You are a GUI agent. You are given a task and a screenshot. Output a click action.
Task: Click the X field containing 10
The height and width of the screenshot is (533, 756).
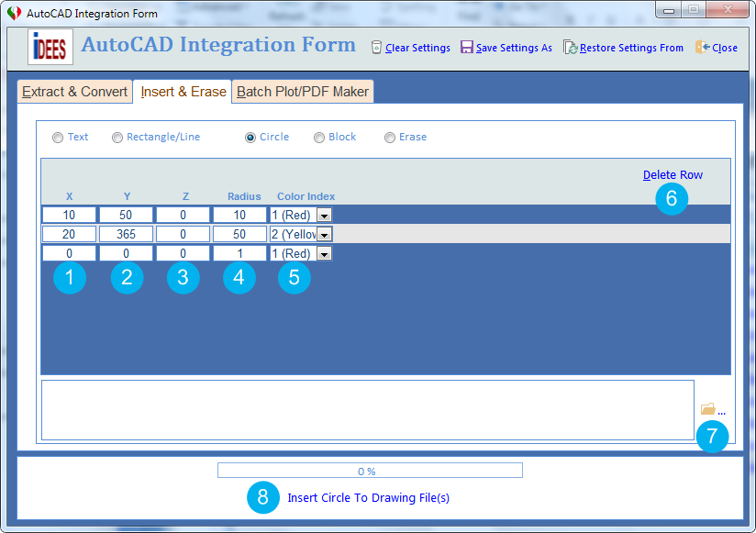[x=69, y=215]
